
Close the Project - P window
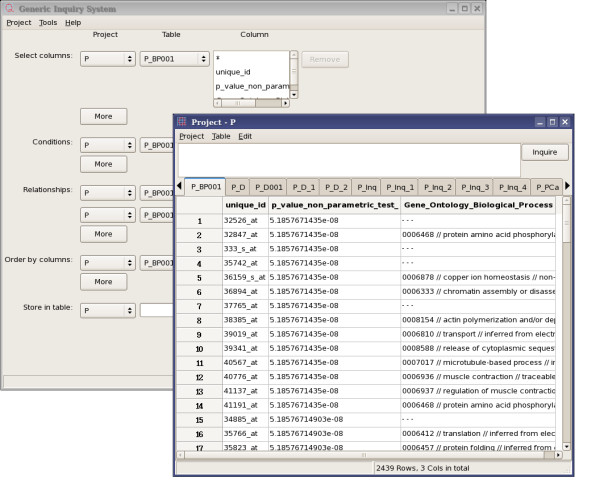(565, 122)
